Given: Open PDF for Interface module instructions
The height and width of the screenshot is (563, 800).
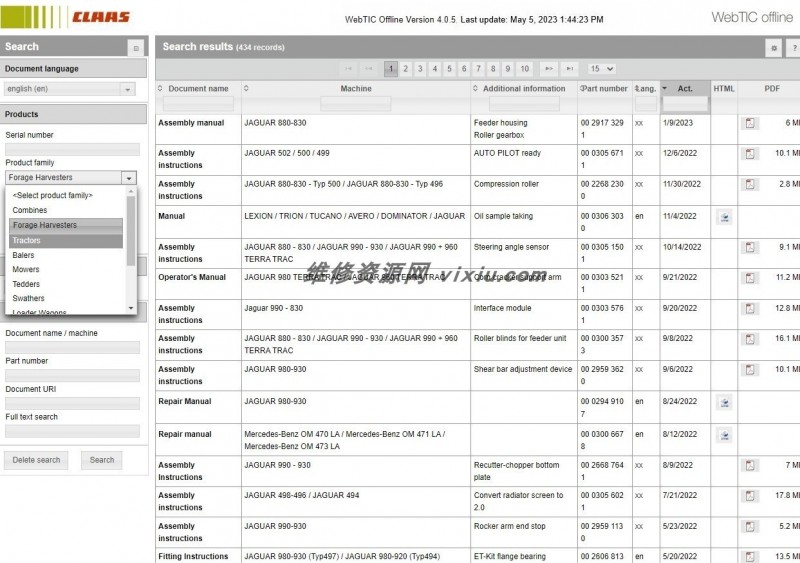Looking at the screenshot, I should click(x=750, y=310).
